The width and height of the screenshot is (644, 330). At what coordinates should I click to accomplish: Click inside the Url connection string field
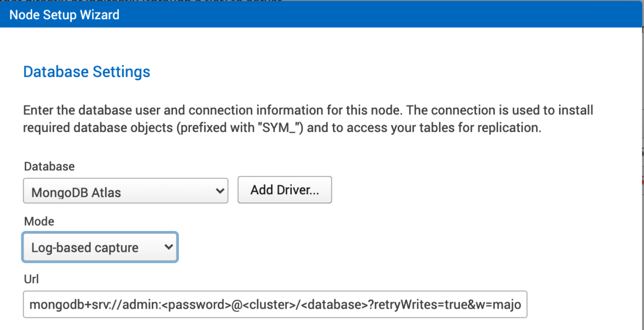pos(275,304)
